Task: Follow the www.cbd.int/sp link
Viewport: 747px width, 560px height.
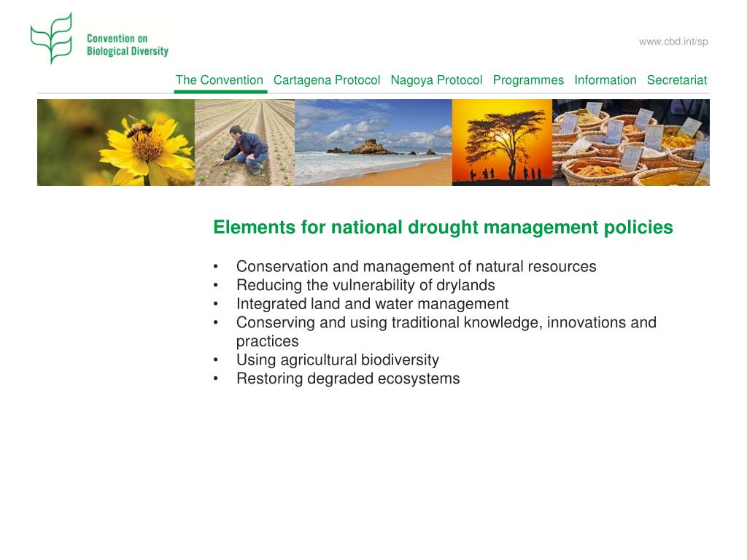Action: [673, 42]
